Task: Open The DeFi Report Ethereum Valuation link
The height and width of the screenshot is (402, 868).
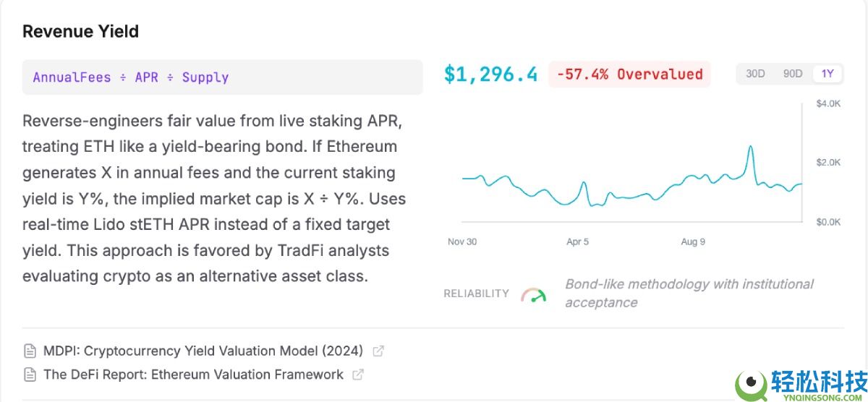Action: (193, 375)
